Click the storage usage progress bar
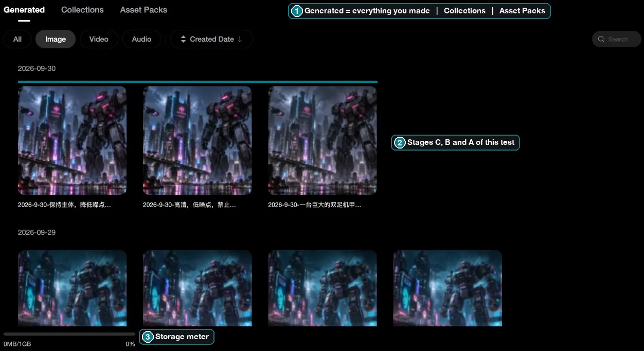The width and height of the screenshot is (644, 351). pos(69,334)
